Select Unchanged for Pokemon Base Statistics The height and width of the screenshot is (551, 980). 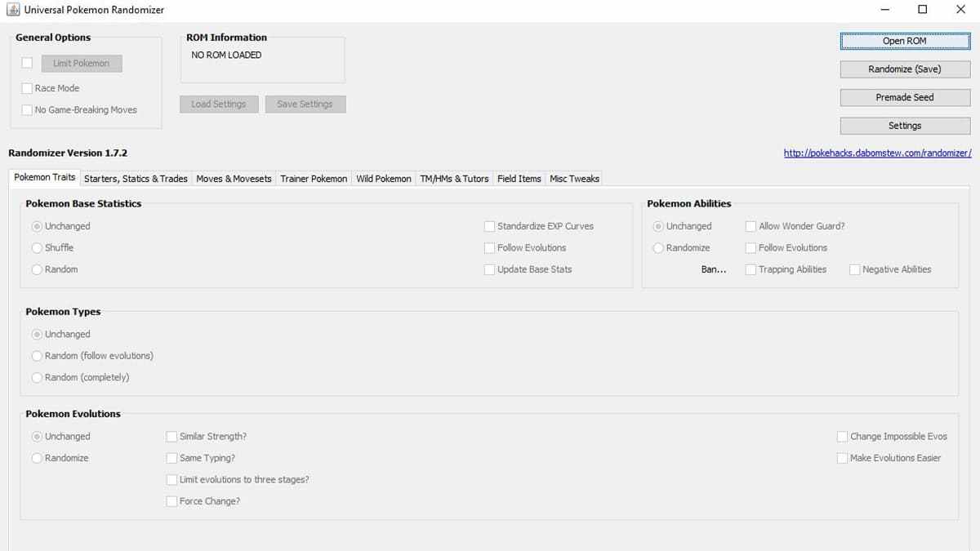coord(37,226)
